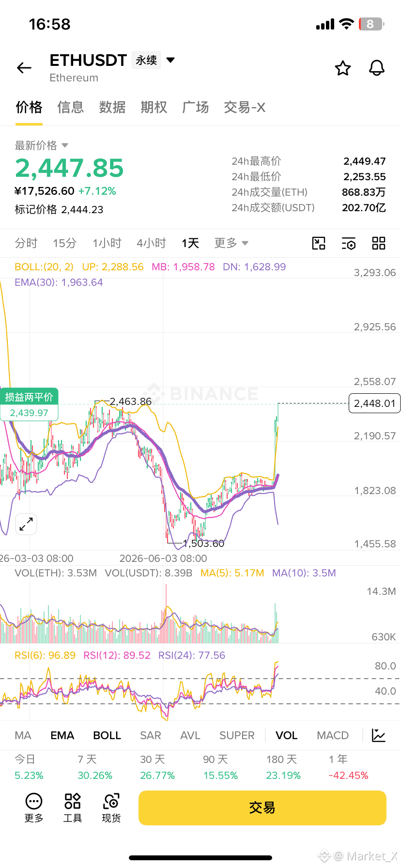This screenshot has height=868, width=401.
Task: Open price alert bell icon
Action: pyautogui.click(x=377, y=68)
